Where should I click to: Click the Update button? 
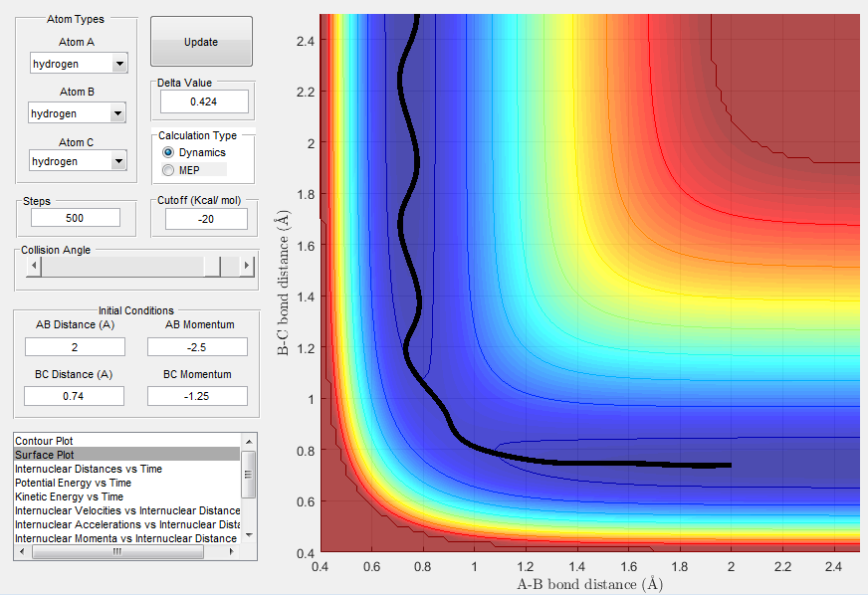[201, 42]
